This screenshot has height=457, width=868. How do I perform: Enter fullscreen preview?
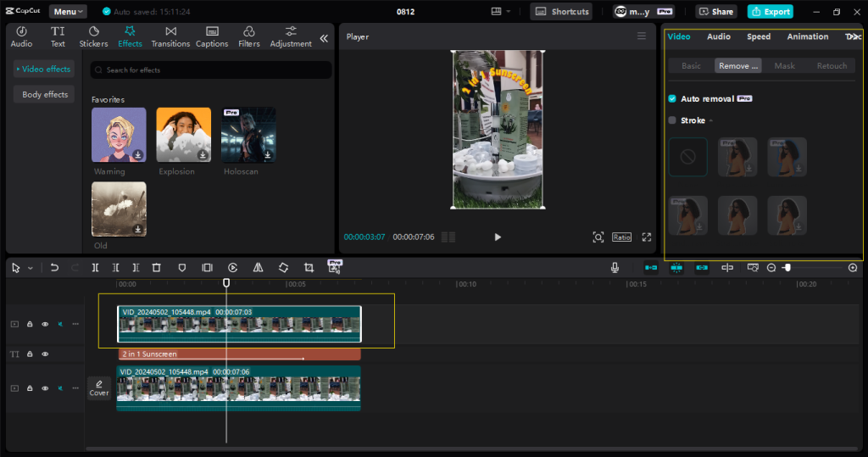[x=647, y=237]
